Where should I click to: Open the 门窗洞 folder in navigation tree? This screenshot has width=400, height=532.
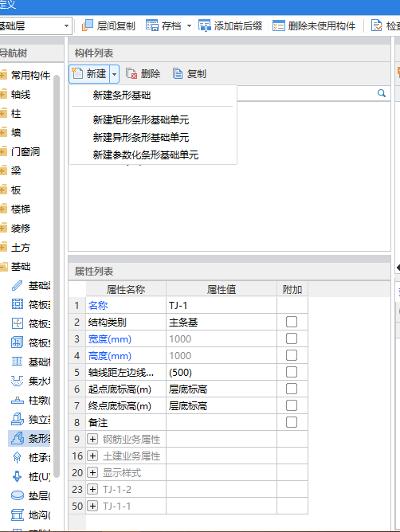click(3, 151)
